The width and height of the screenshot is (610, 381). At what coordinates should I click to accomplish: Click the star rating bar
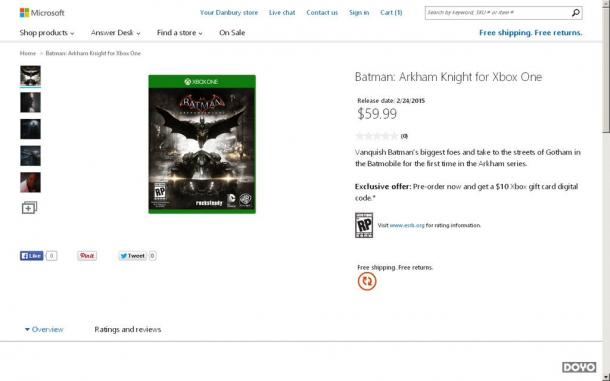[x=377, y=136]
